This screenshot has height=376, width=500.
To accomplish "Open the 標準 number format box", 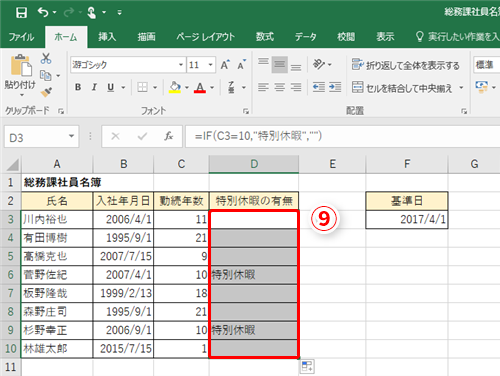I will [487, 65].
